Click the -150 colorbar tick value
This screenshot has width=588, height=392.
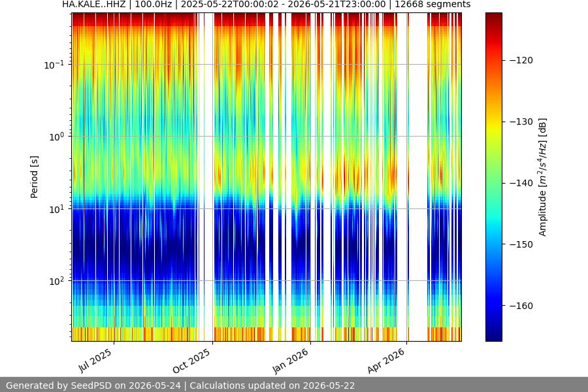pyautogui.click(x=521, y=244)
